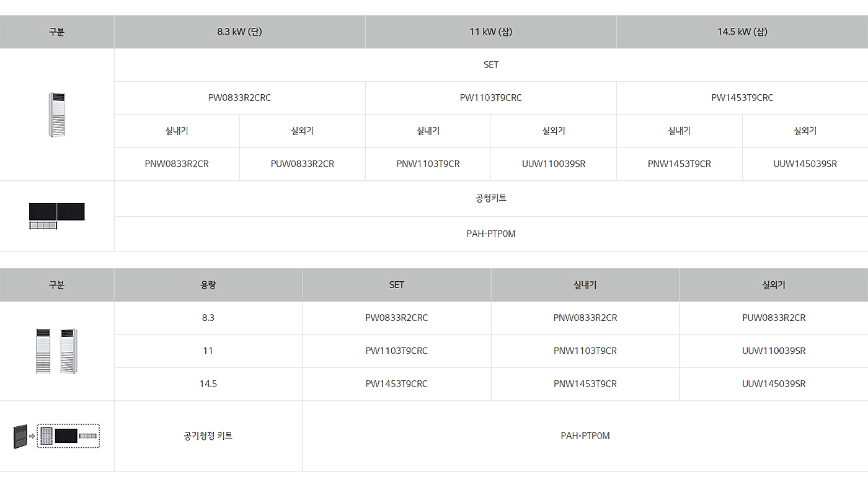Screen dimensions: 868x485
Task: Click PW1103T9CRC in lower SET column
Action: point(396,351)
